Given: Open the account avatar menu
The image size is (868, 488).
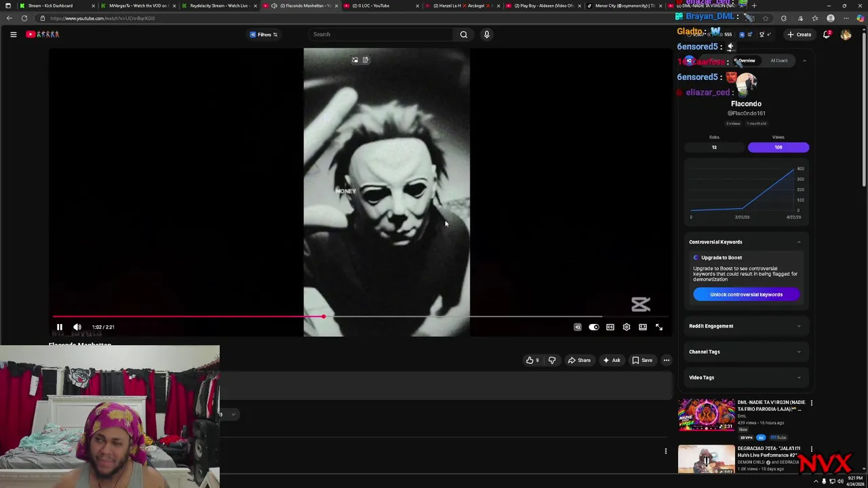Looking at the screenshot, I should 846,35.
